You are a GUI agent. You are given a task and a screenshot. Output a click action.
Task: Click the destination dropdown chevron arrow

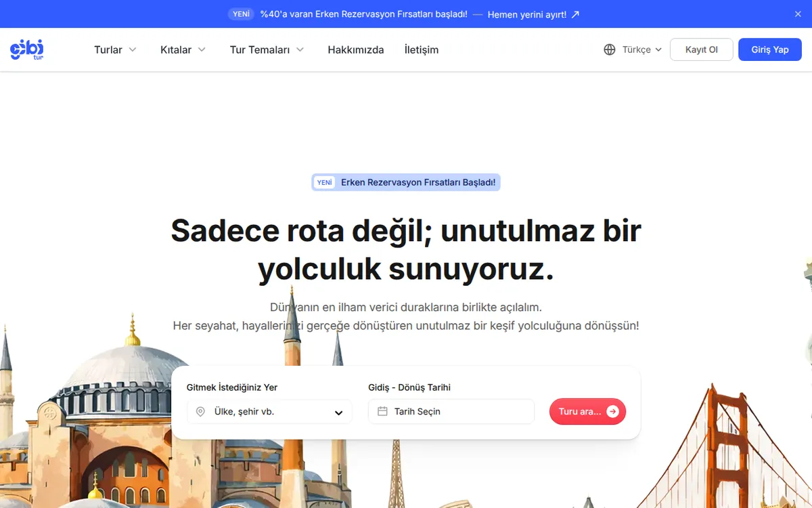tap(339, 412)
